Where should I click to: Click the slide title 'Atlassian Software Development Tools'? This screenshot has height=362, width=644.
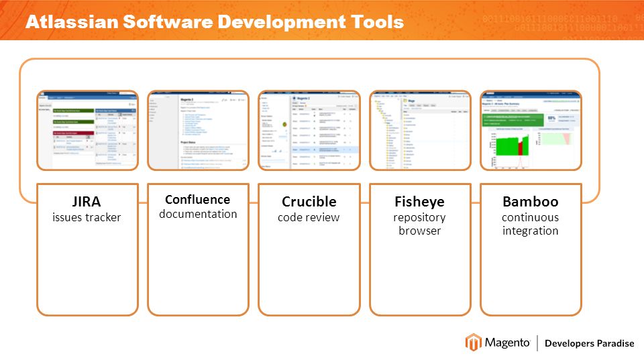click(x=215, y=21)
